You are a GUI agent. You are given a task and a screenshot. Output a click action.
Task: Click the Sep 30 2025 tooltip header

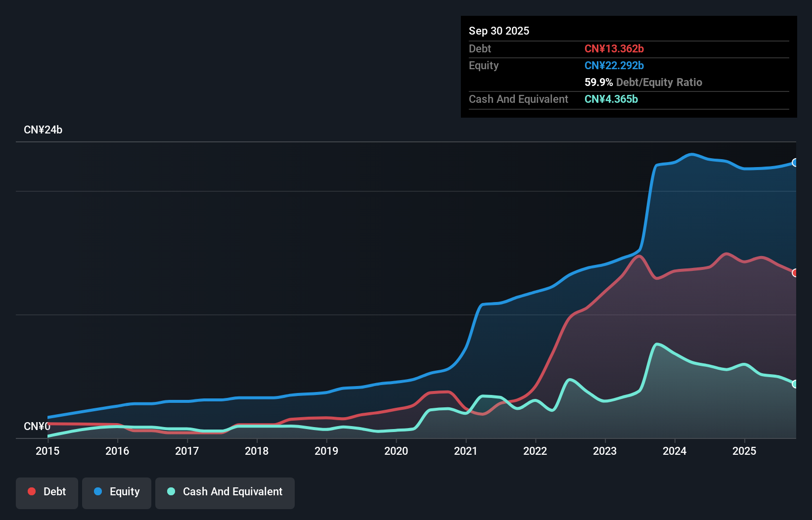pos(499,31)
